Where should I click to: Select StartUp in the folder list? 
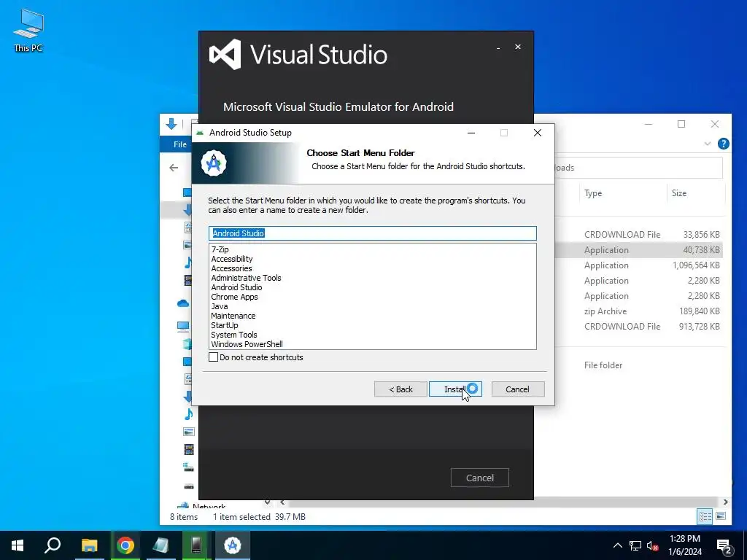coord(225,326)
